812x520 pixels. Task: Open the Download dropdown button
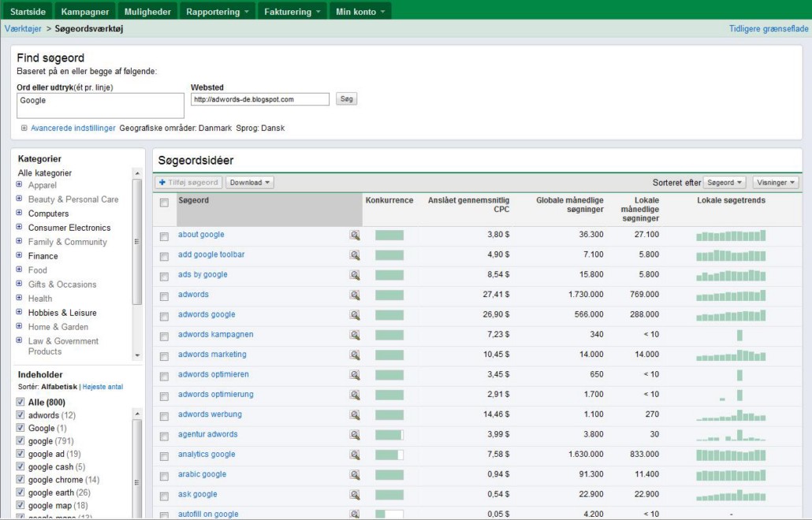250,183
